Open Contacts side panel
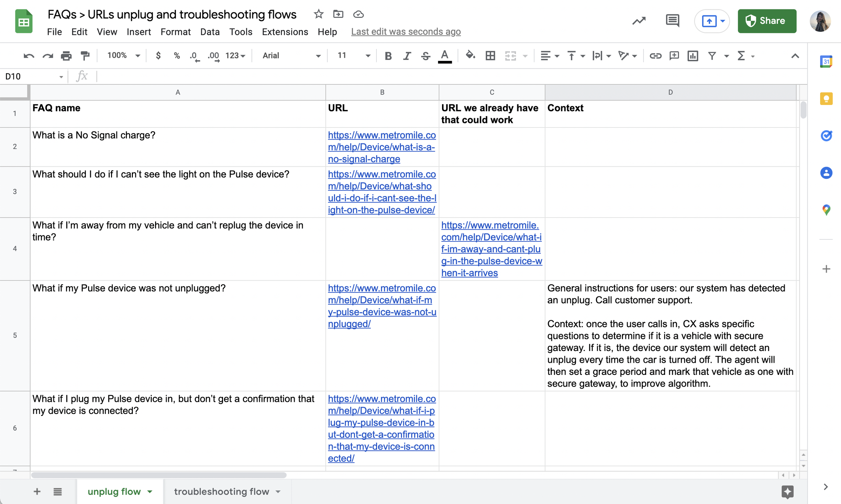Viewport: 841px width, 504px height. point(826,173)
